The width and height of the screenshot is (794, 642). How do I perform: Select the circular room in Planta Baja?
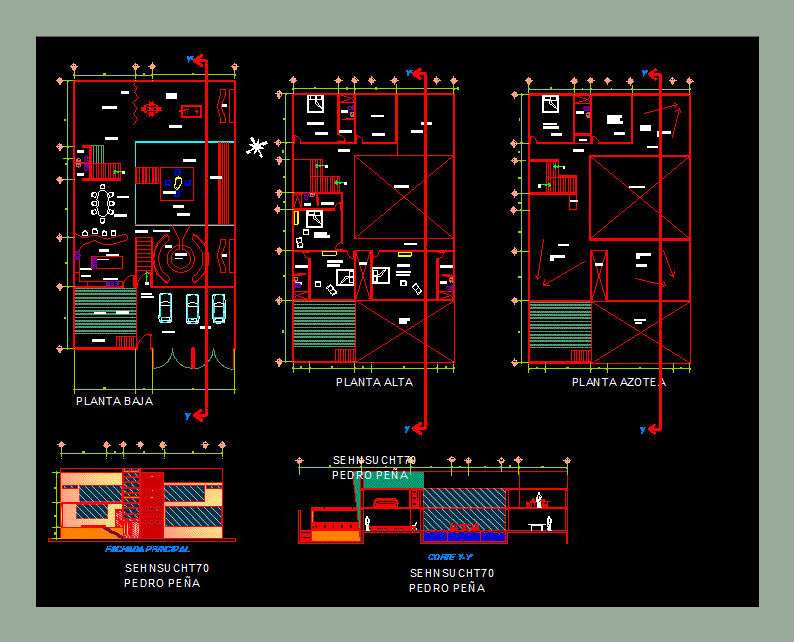tap(179, 257)
